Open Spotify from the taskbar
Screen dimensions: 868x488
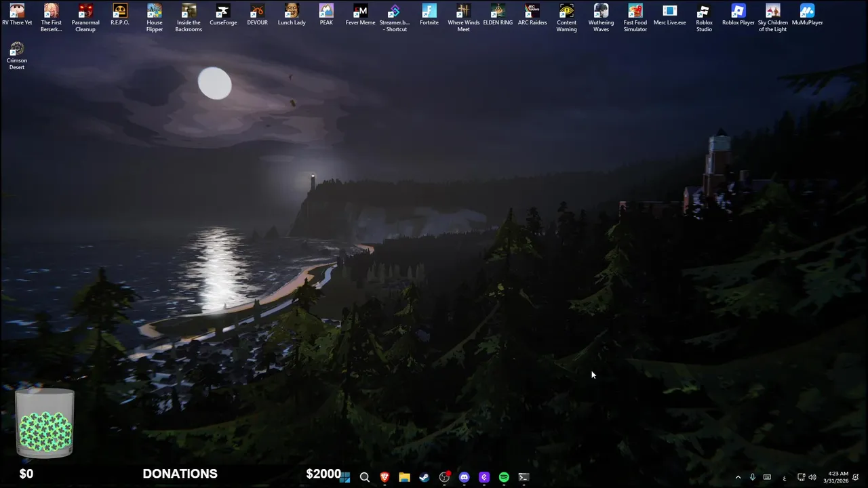[x=504, y=477]
